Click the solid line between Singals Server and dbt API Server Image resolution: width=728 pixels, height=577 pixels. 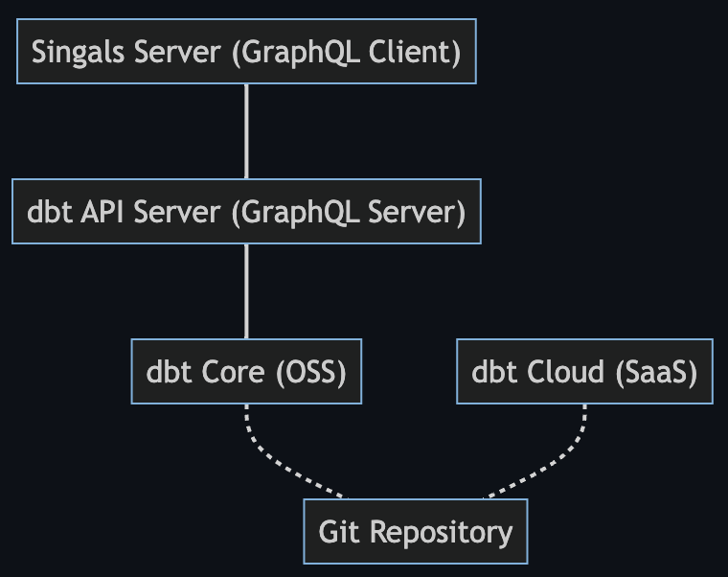[247, 131]
